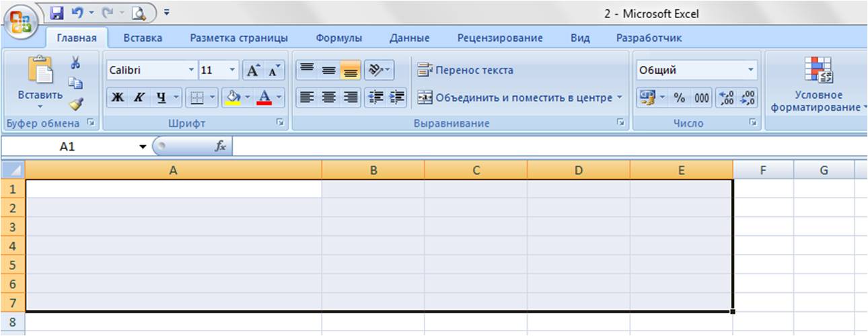Open the Calibri font name dropdown
This screenshot has height=336, width=868.
pos(191,70)
